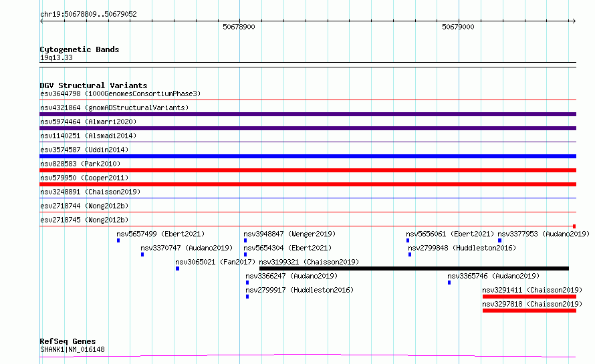Click the thin blue nsv3248891 (Chaisson2019) line
Viewport: 595px width, 364px height.
308,198
